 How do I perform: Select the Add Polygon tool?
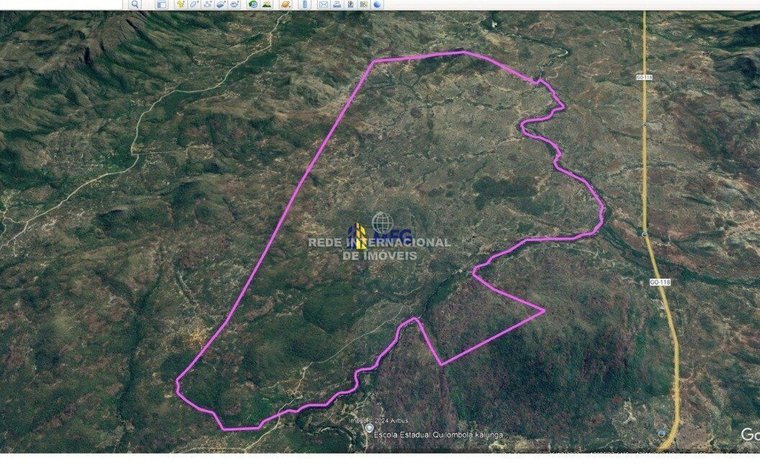pyautogui.click(x=197, y=5)
